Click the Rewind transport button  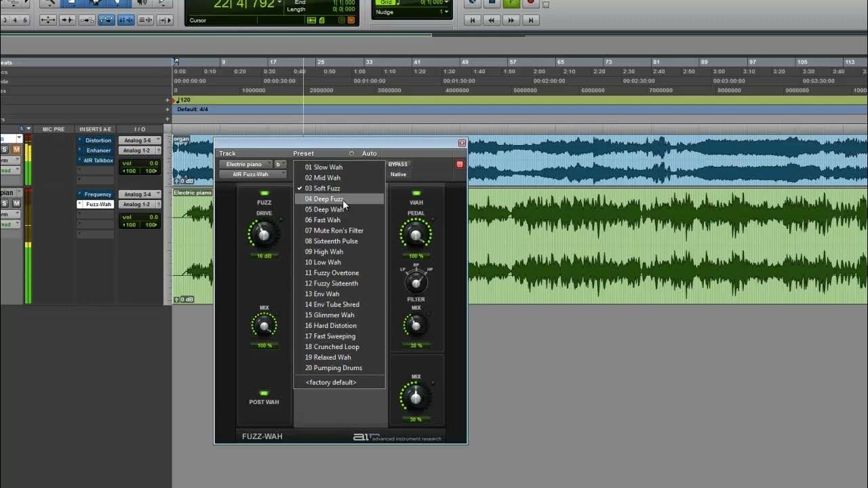tap(492, 20)
